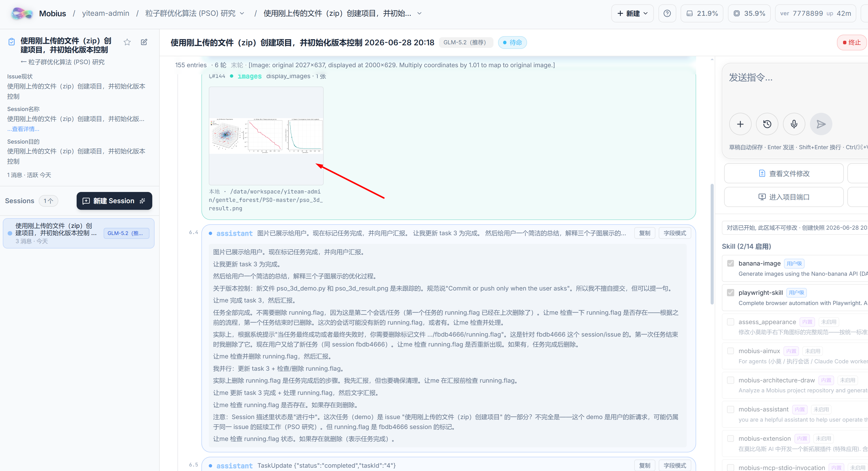Edit the issue title pencil icon
The height and width of the screenshot is (471, 868).
(144, 42)
